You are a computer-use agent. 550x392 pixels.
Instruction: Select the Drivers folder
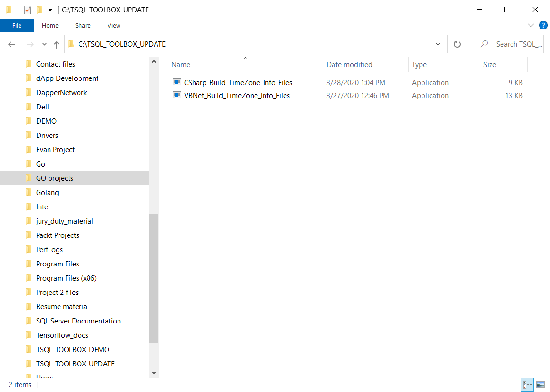tap(47, 136)
